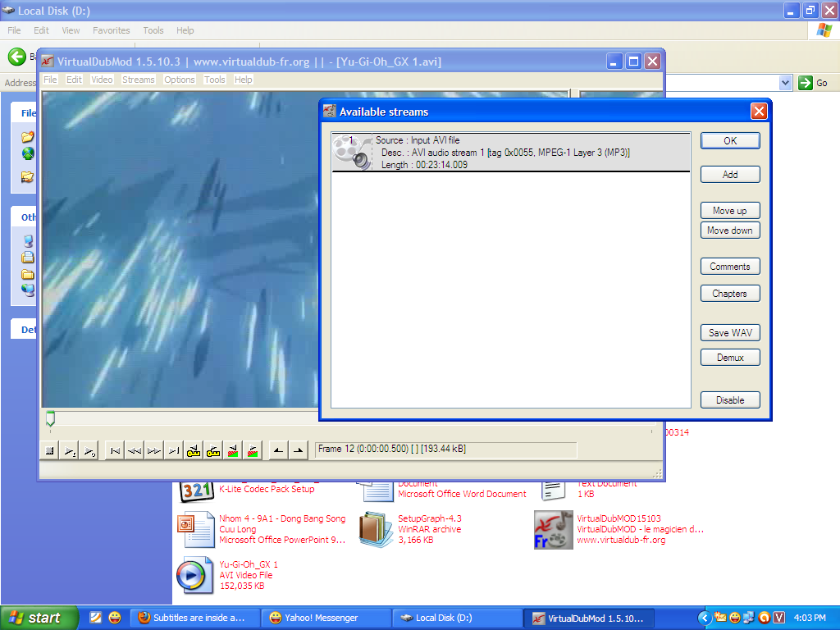Screen dimensions: 840x630
Task: Click Play input video button
Action: [70, 450]
